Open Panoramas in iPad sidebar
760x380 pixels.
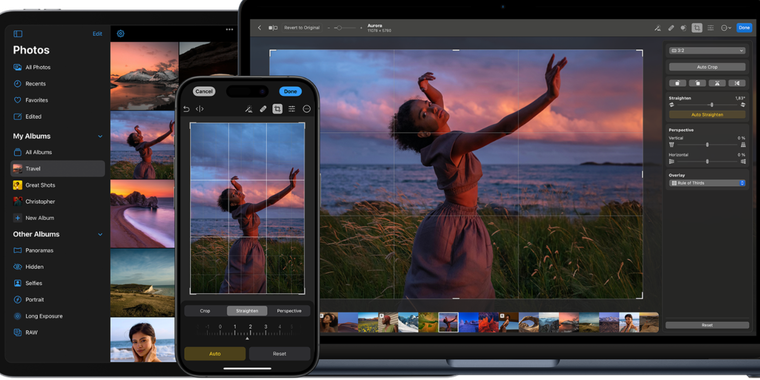[57, 251]
